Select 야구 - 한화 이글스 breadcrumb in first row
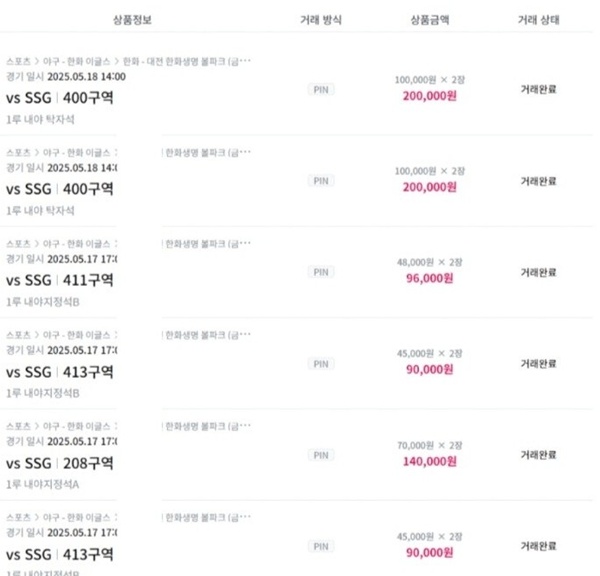Viewport: 600px width, 576px height. pos(77,61)
